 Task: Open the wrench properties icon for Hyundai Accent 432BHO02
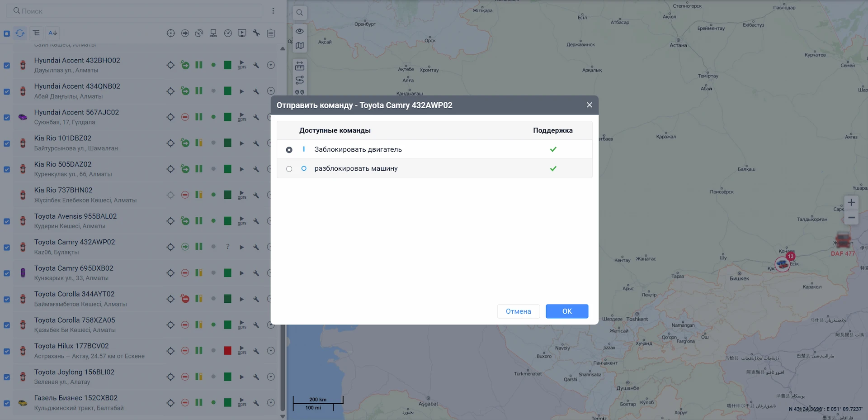pyautogui.click(x=256, y=65)
